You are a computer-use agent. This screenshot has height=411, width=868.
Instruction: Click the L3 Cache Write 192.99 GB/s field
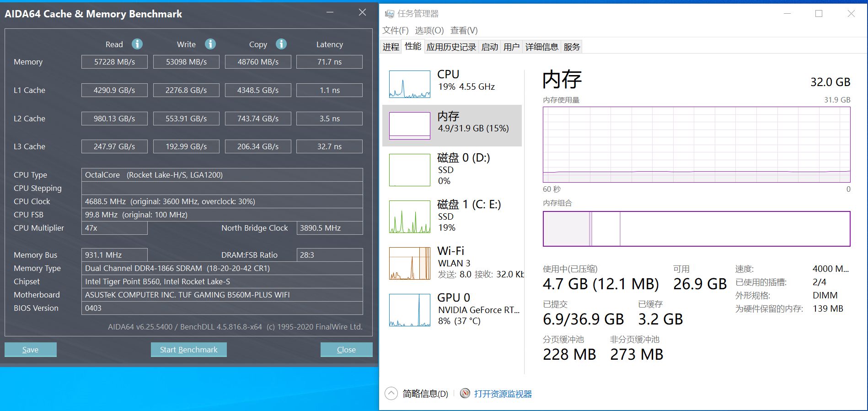186,146
